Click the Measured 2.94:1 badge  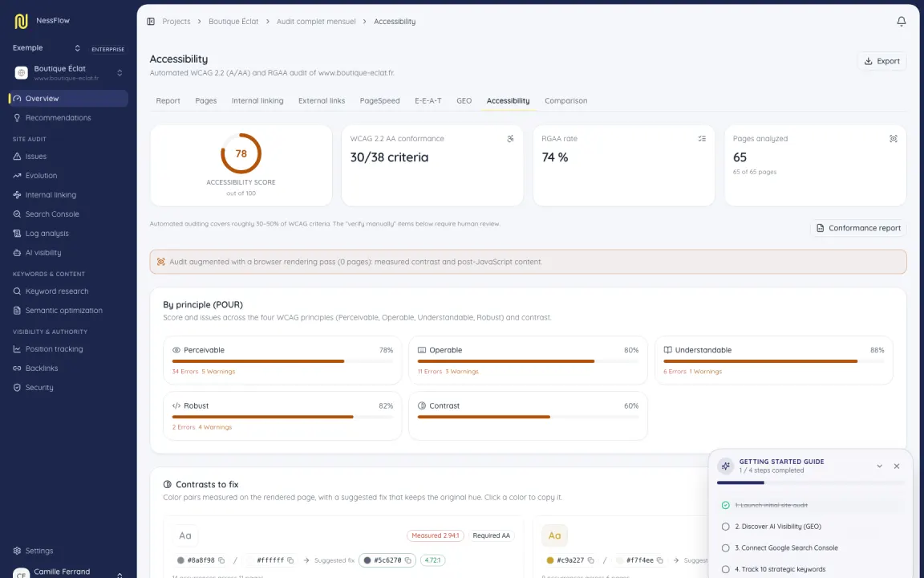[x=436, y=535]
